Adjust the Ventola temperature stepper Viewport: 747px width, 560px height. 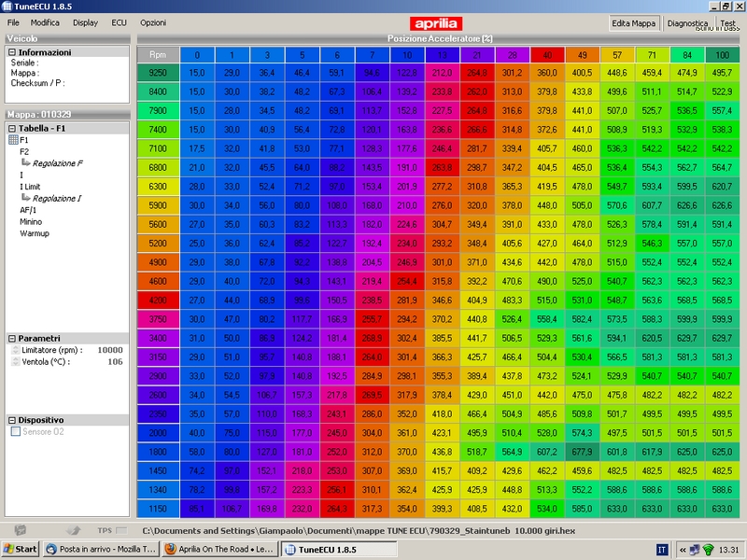(15, 362)
